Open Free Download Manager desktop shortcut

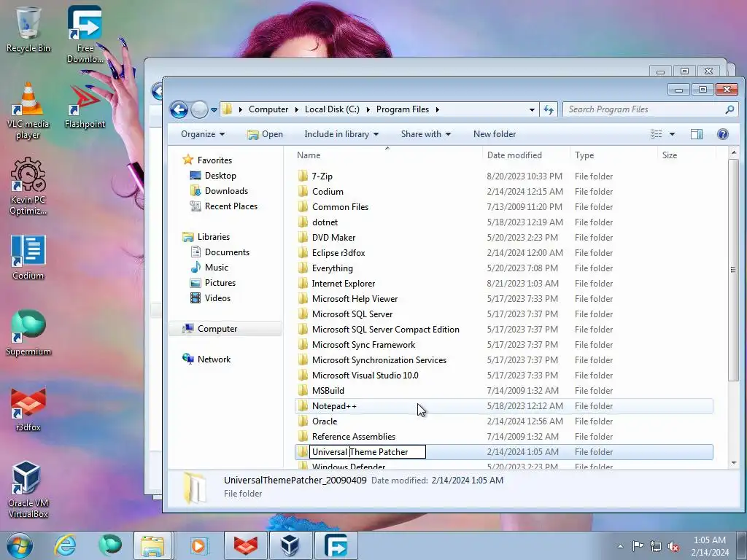(85, 34)
